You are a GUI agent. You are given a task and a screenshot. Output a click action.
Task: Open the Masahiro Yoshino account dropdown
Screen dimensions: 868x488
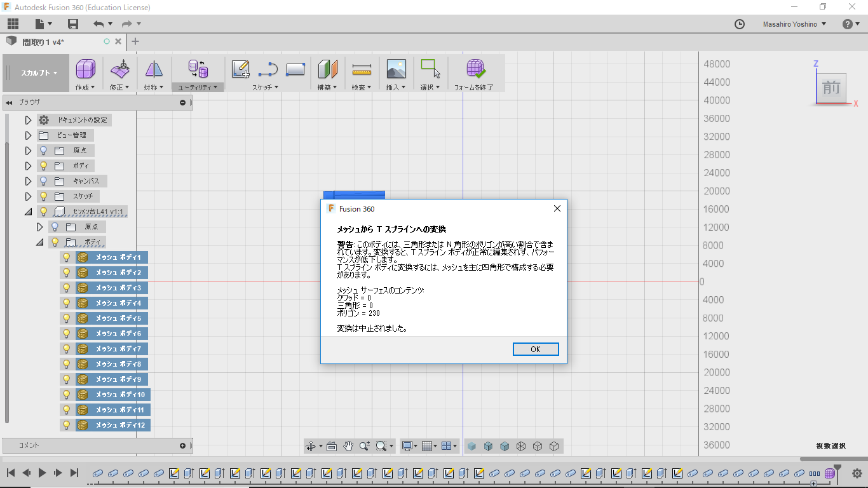tap(794, 24)
